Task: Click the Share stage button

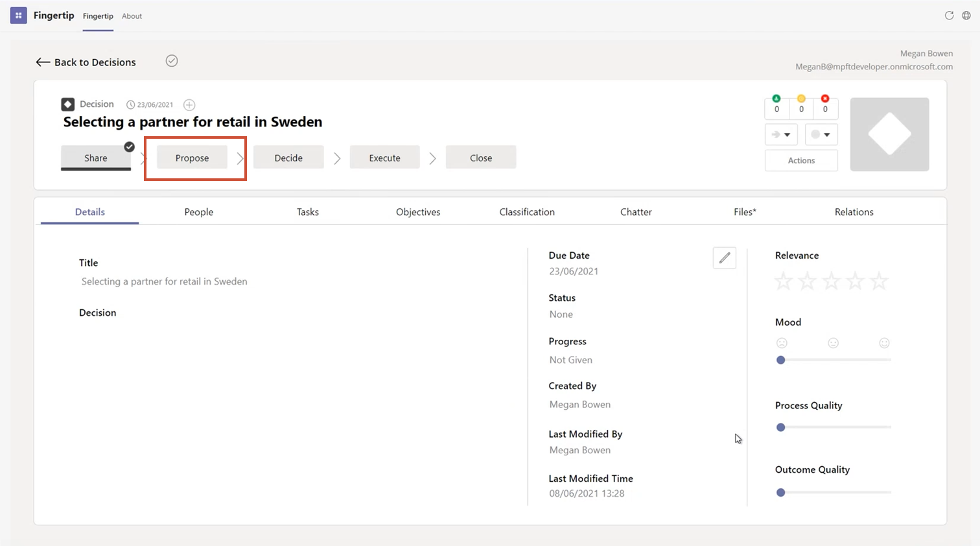Action: 96,158
